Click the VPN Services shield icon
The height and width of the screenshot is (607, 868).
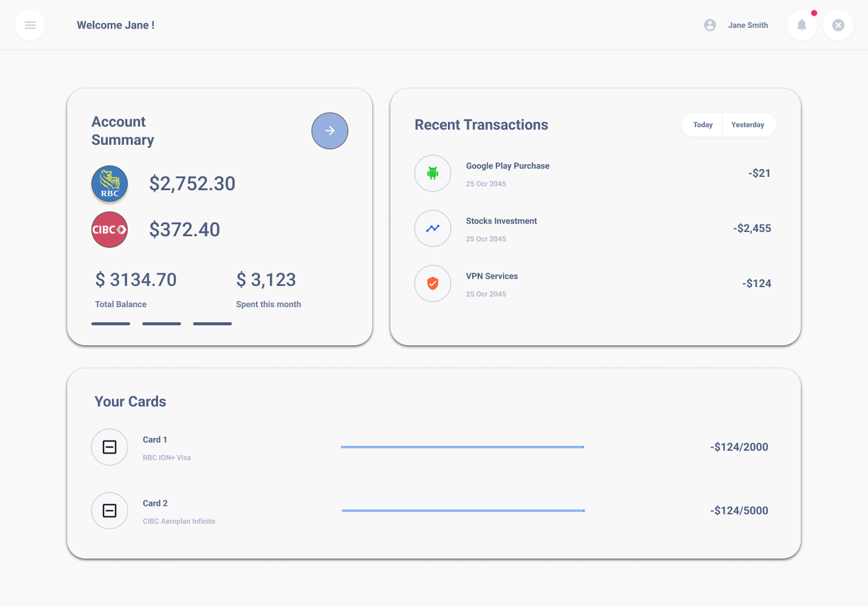[433, 284]
